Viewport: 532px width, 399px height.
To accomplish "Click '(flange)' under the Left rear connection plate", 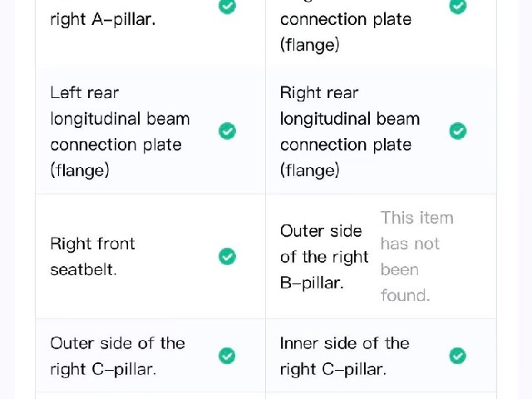I will tap(80, 170).
